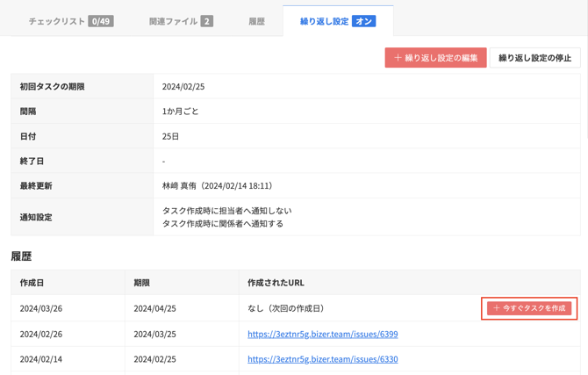This screenshot has width=588, height=375.
Task: Open the issues/6330 link
Action: click(x=322, y=359)
